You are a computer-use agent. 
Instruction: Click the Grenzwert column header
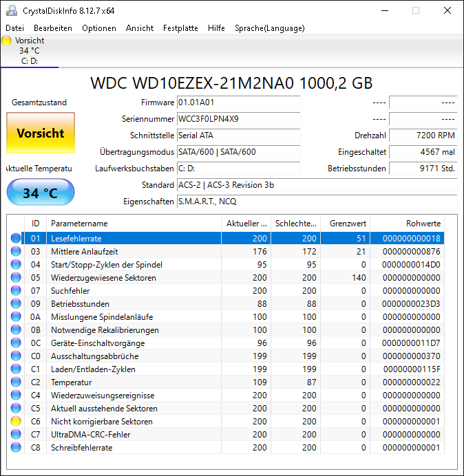(345, 224)
